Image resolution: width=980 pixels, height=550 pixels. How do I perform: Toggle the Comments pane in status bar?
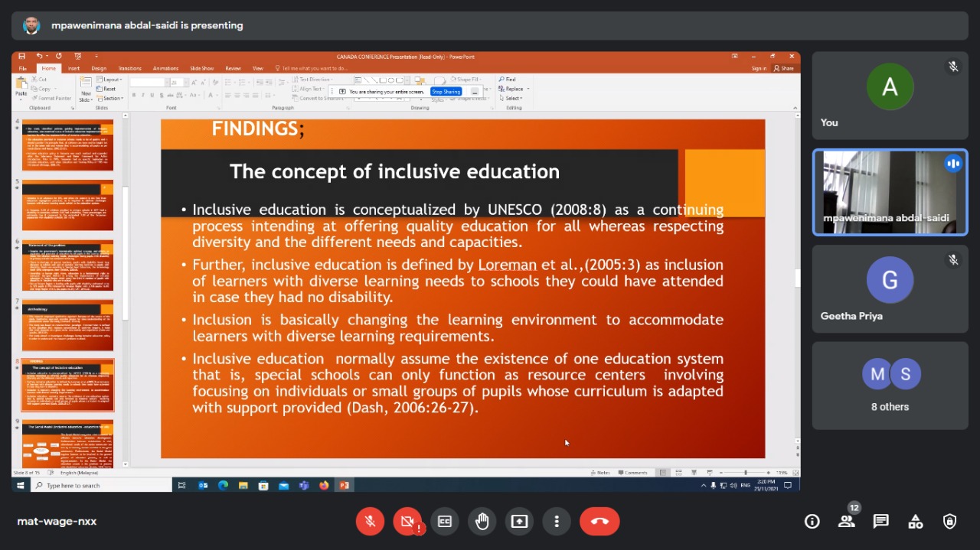(x=632, y=473)
